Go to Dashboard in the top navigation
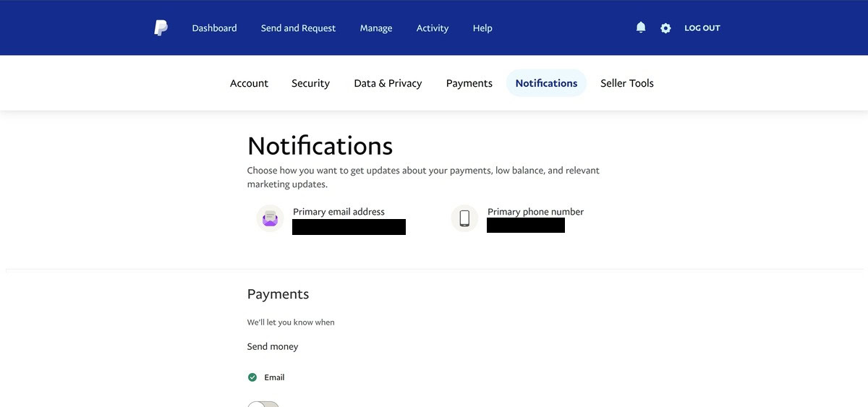 tap(214, 28)
